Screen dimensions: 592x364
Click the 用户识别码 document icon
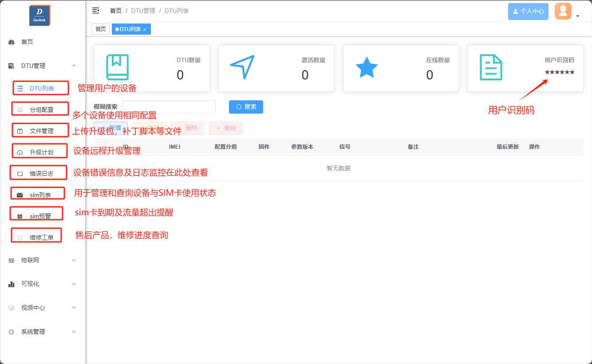[491, 67]
